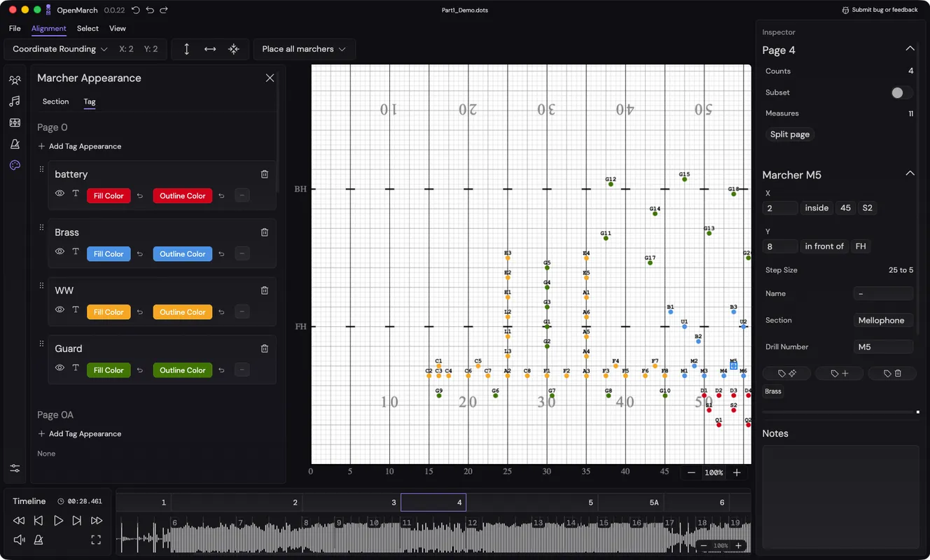Delete the WW tag appearance
The height and width of the screenshot is (560, 930).
coord(265,290)
